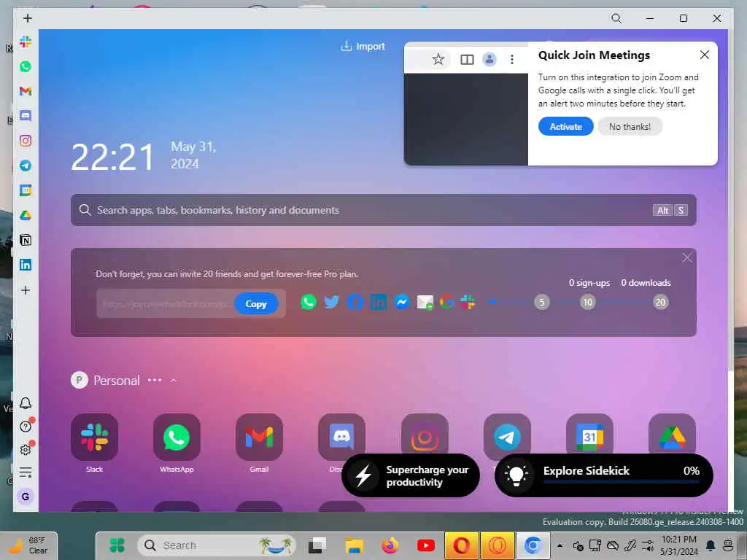
Task: Share invite link via email icon
Action: click(x=425, y=302)
